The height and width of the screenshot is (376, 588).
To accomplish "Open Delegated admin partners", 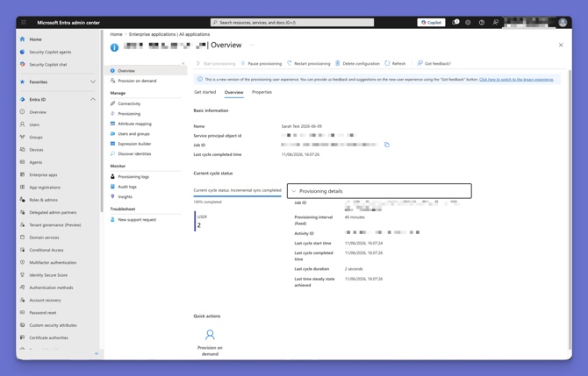I will [53, 212].
